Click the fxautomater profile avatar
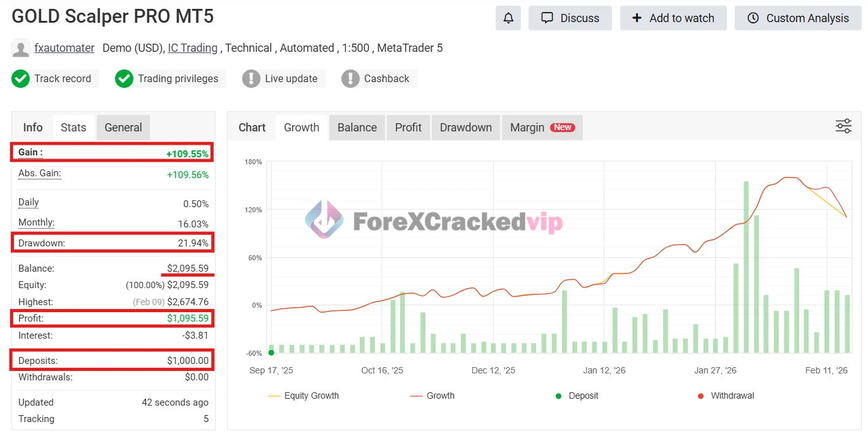Screen dimensions: 868x441 click(21, 48)
